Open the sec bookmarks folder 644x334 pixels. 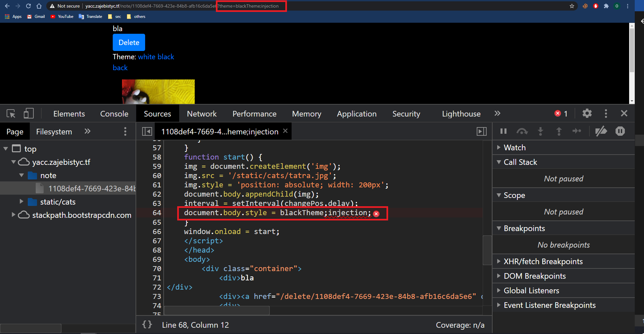click(x=115, y=17)
